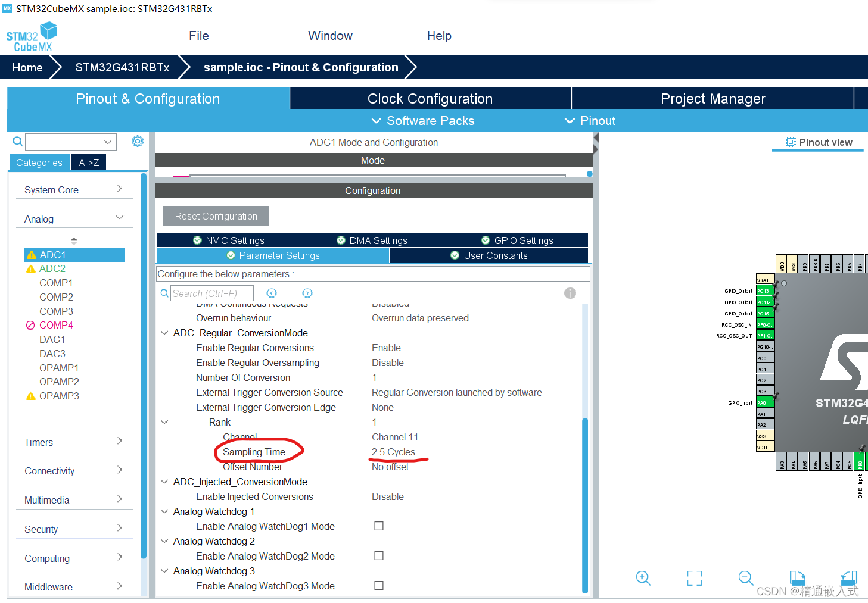
Task: Open the User Constants tab
Action: point(489,255)
